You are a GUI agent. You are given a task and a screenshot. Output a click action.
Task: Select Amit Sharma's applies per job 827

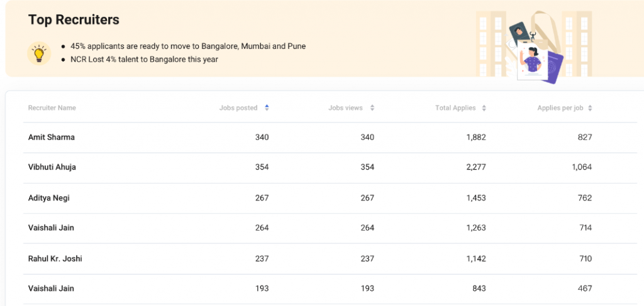point(585,138)
